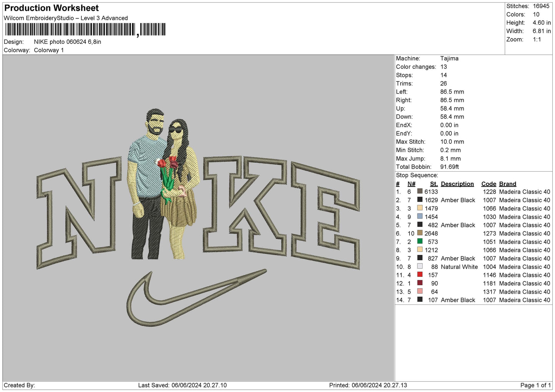Click the stop 14 Amber Black swatch
This screenshot has width=555, height=392.
[420, 299]
